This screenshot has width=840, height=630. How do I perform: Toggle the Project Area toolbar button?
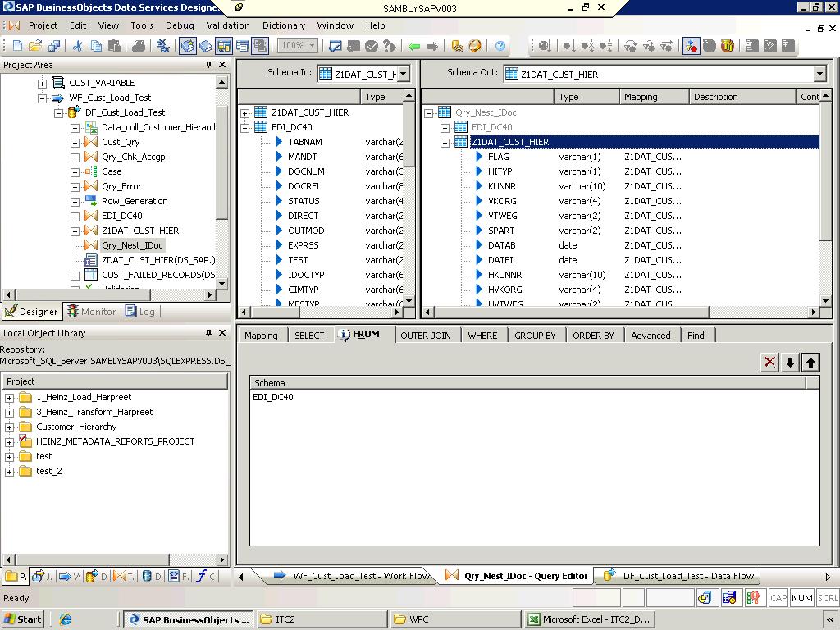[224, 46]
